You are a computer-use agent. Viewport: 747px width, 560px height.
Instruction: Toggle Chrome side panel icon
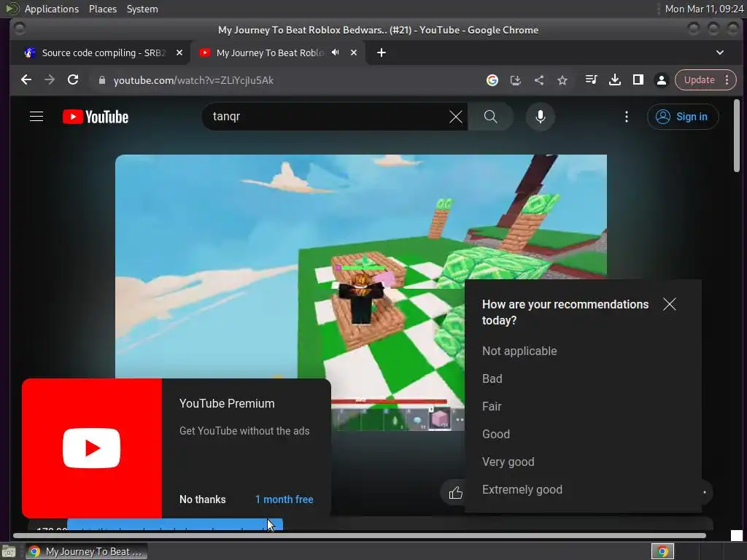pyautogui.click(x=638, y=79)
